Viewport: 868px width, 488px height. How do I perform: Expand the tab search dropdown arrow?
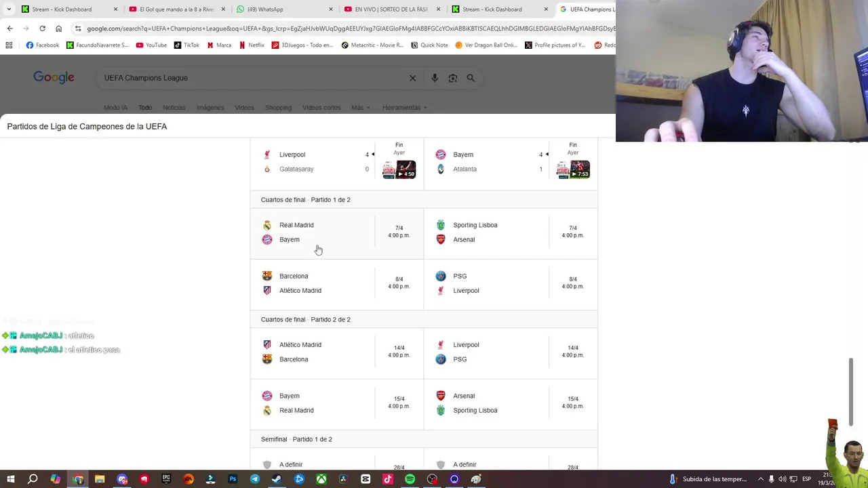click(9, 9)
